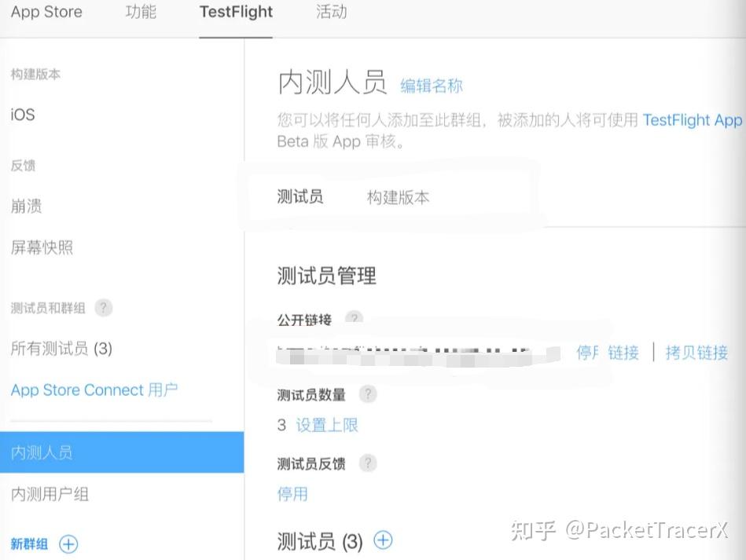Switch to the 功能 tab
746x560 pixels.
pyautogui.click(x=141, y=12)
